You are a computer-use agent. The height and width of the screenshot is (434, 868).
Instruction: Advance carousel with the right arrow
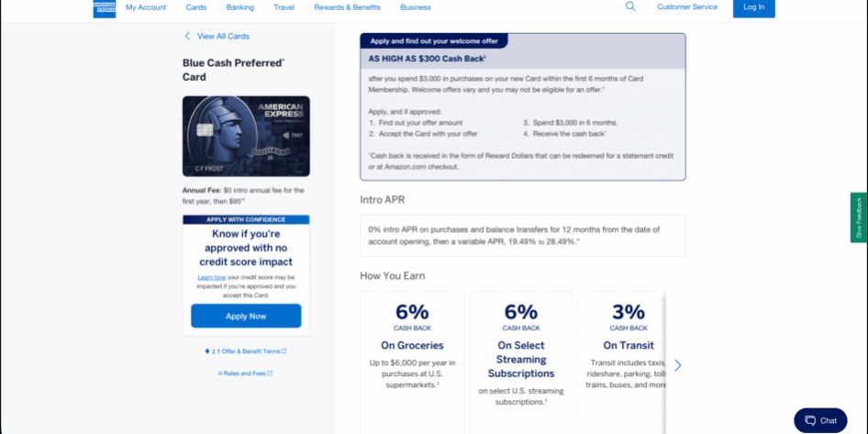(x=677, y=365)
